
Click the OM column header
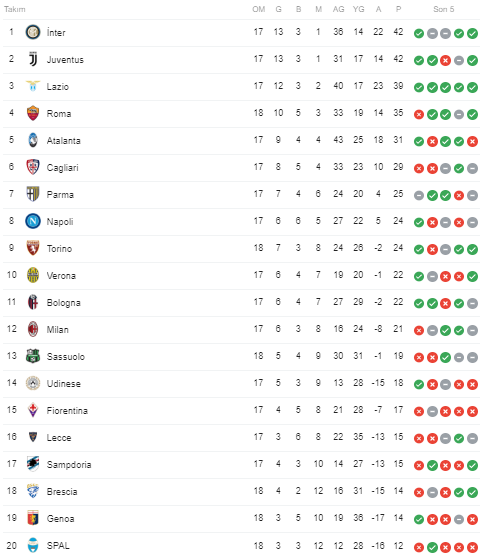click(x=258, y=9)
